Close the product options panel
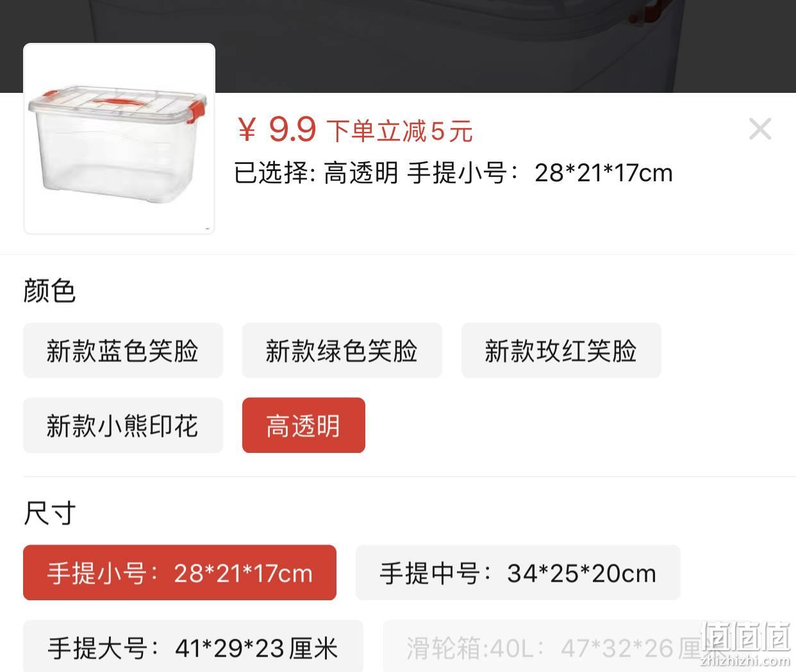Screen dimensions: 796x672 (x=760, y=129)
